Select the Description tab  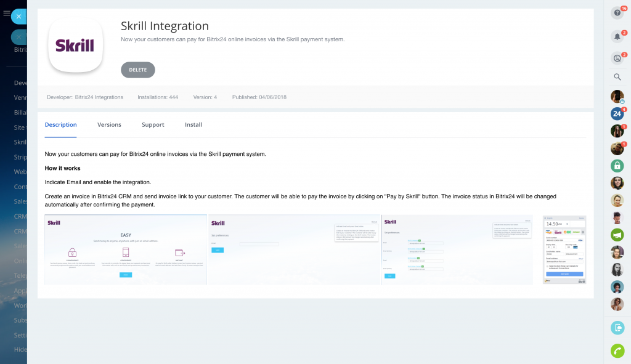[60, 124]
